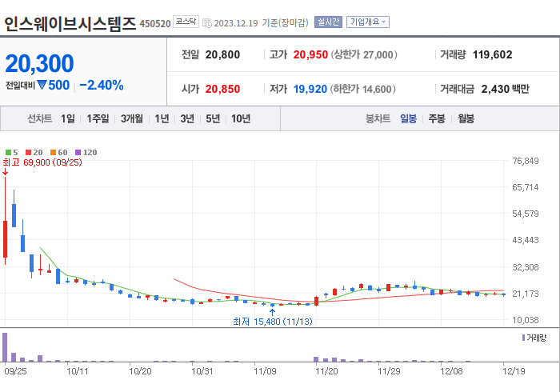Click the purple 120-day moving average swatch
The width and height of the screenshot is (560, 392).
coord(78,153)
